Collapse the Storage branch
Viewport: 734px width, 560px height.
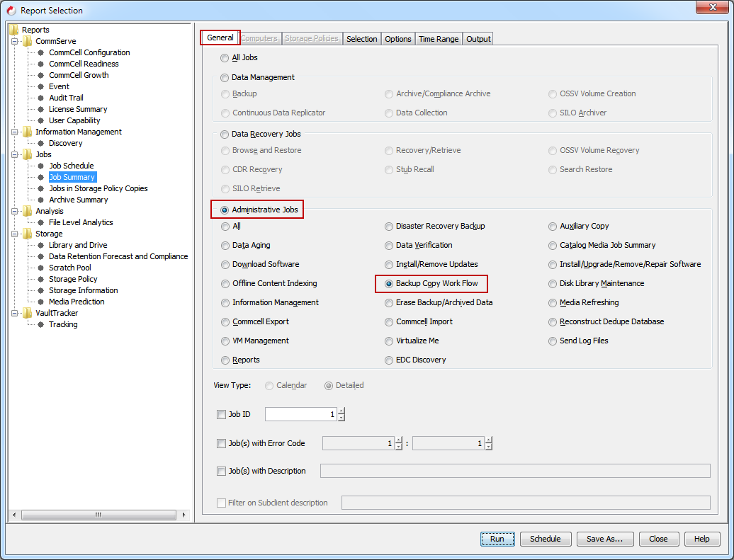tap(16, 233)
